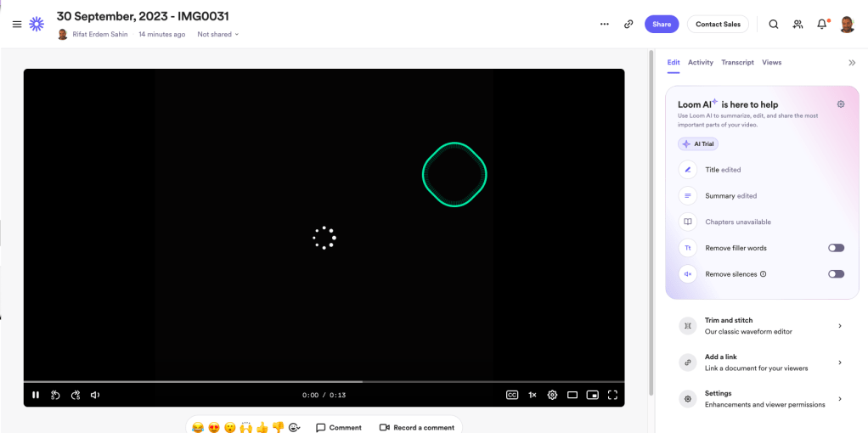Click the AI Trial badge
868x433 pixels.
(698, 144)
